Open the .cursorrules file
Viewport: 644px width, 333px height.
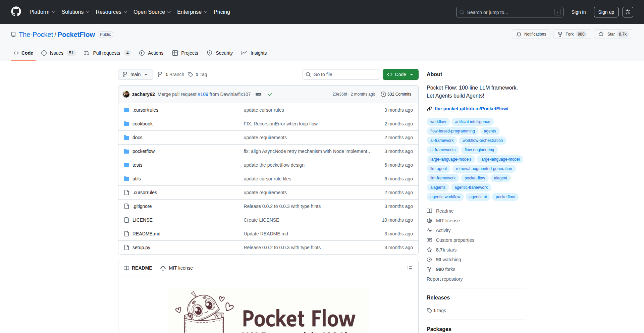(x=145, y=192)
